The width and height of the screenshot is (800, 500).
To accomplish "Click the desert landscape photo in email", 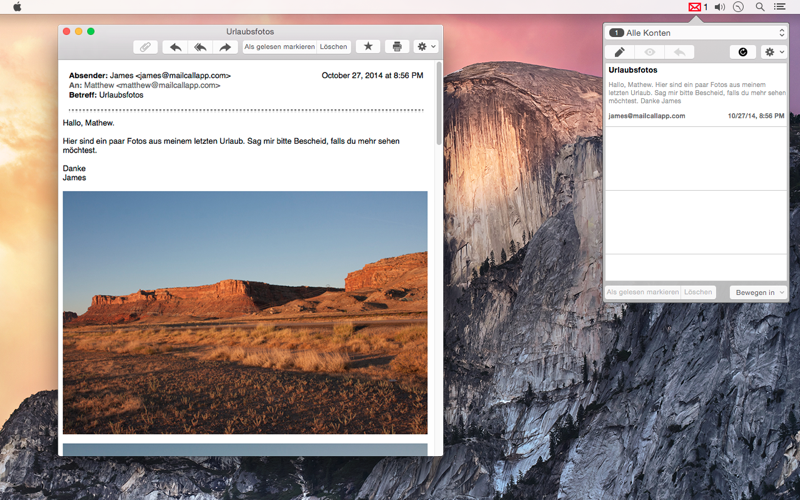I will pyautogui.click(x=245, y=312).
